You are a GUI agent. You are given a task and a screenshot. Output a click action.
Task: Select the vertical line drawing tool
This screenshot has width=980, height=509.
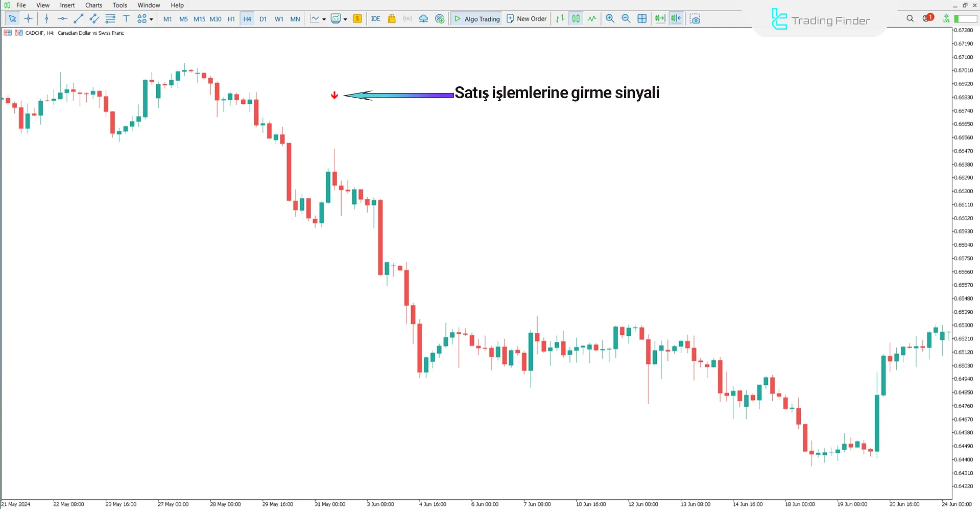click(x=46, y=18)
